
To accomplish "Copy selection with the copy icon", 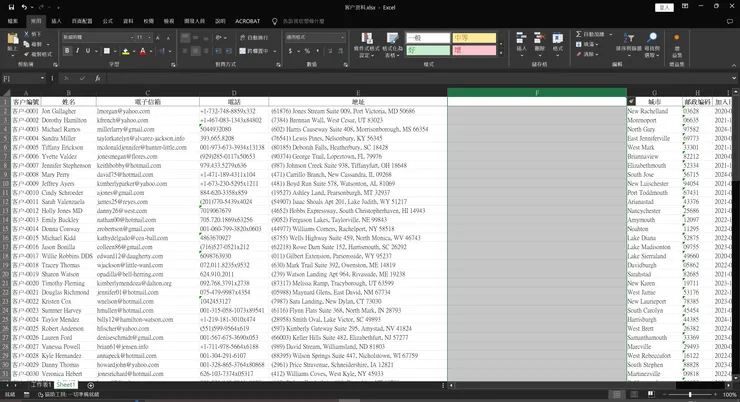I will [27, 44].
